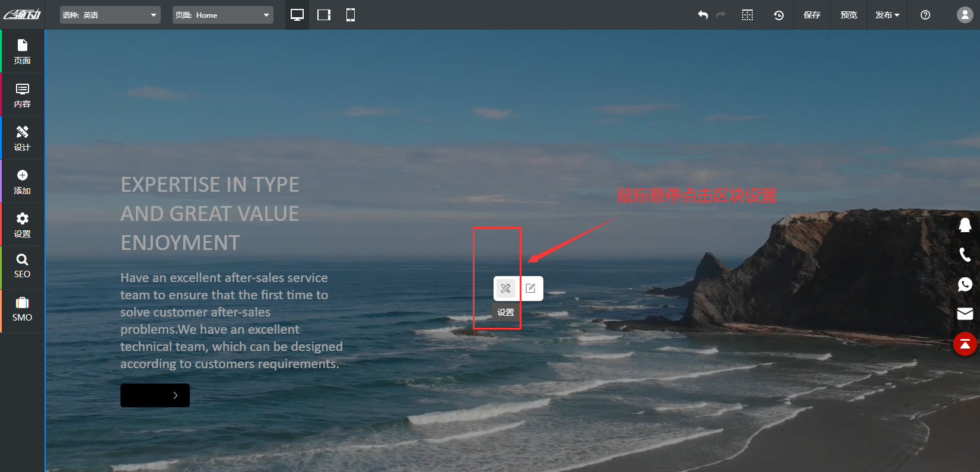Click the 保存 save button

(812, 15)
